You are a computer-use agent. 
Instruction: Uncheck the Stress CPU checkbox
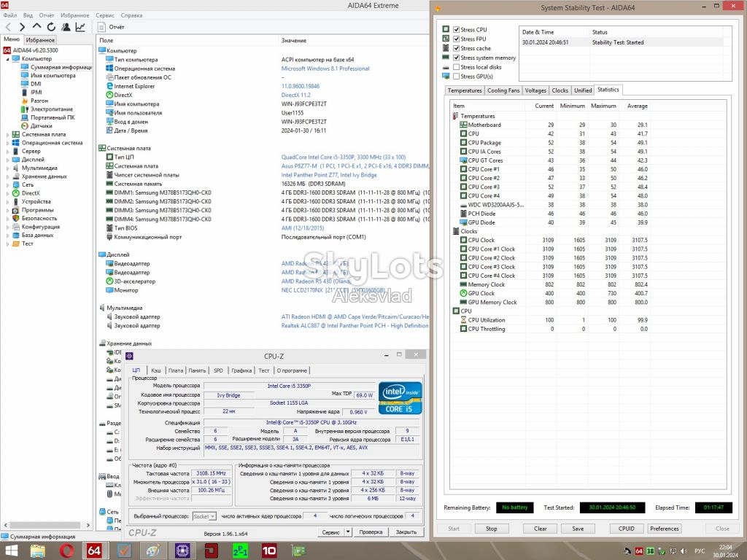(x=457, y=29)
